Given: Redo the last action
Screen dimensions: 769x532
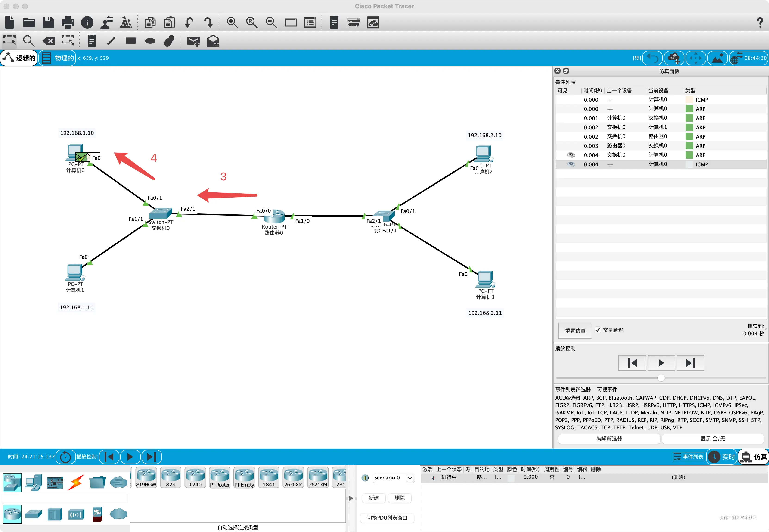Looking at the screenshot, I should click(x=208, y=22).
